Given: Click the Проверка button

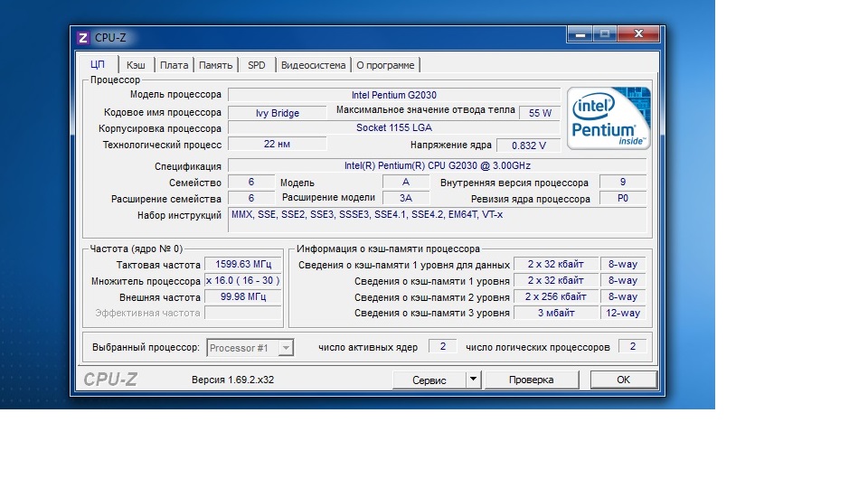Looking at the screenshot, I should pyautogui.click(x=531, y=380).
